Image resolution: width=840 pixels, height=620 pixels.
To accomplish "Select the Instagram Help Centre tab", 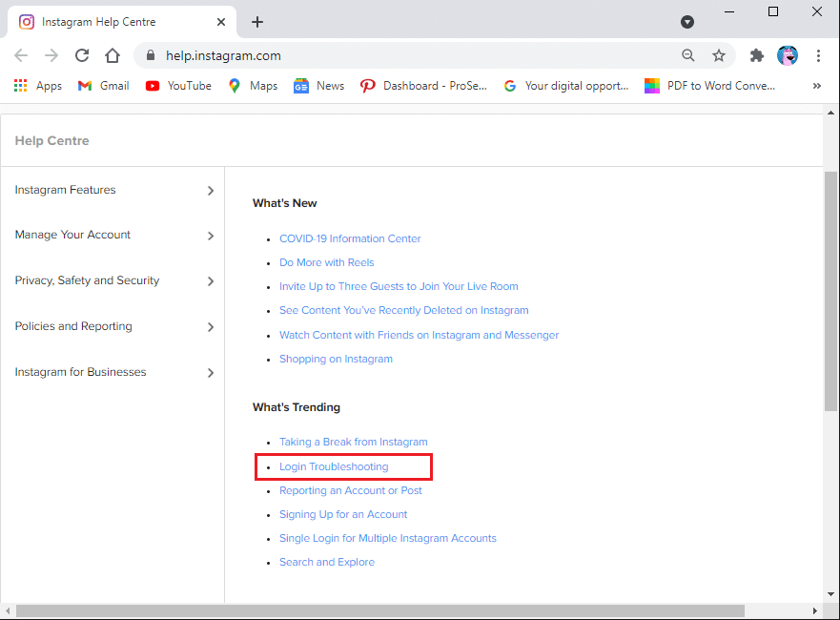I will pos(114,22).
